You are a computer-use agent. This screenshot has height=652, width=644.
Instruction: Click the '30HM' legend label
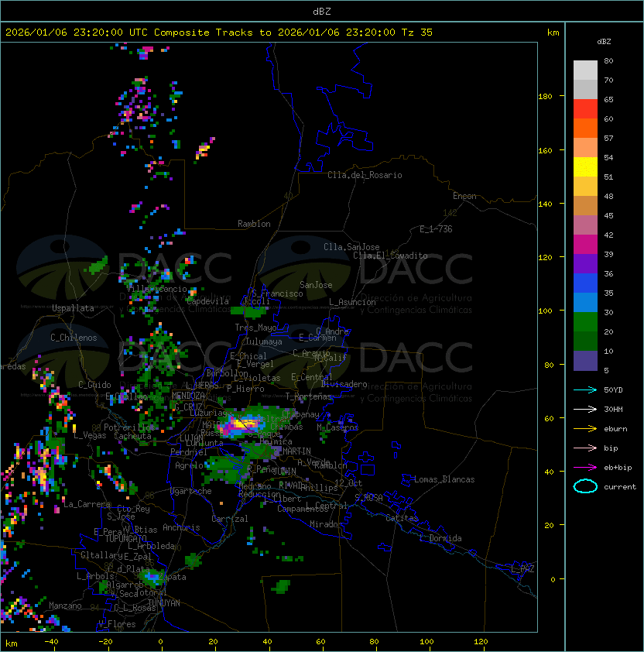[613, 409]
